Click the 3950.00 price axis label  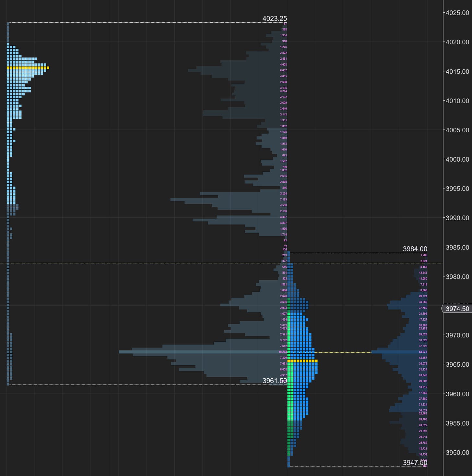(457, 452)
